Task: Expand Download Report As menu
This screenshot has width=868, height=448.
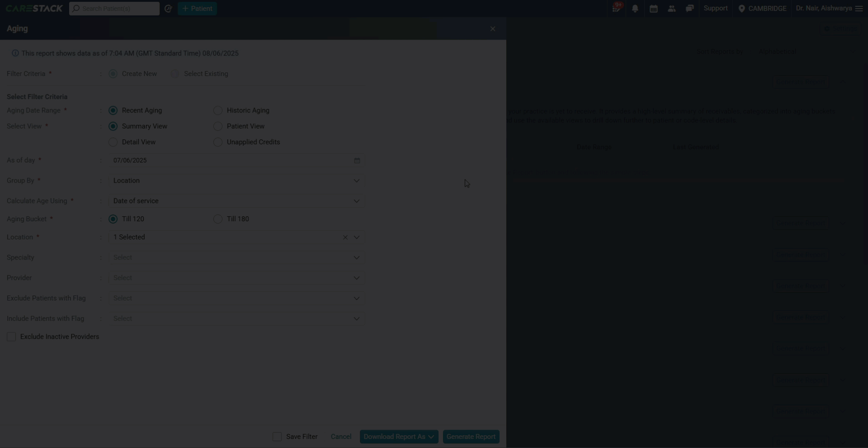Action: pyautogui.click(x=399, y=437)
